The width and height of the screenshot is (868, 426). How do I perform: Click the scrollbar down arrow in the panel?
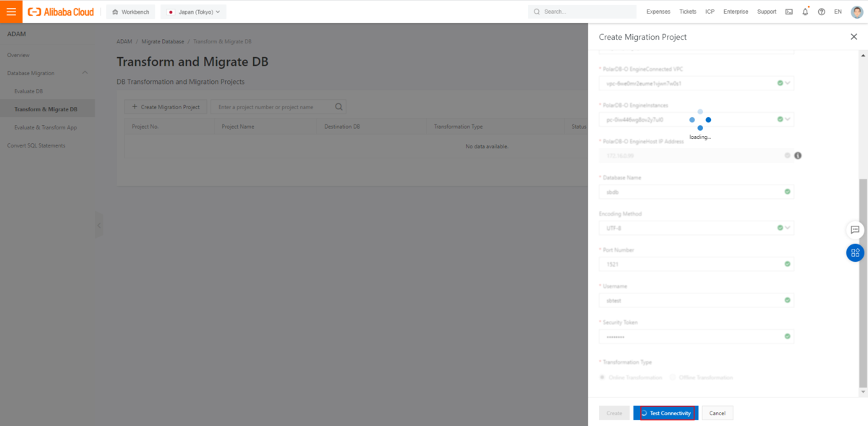(x=863, y=392)
